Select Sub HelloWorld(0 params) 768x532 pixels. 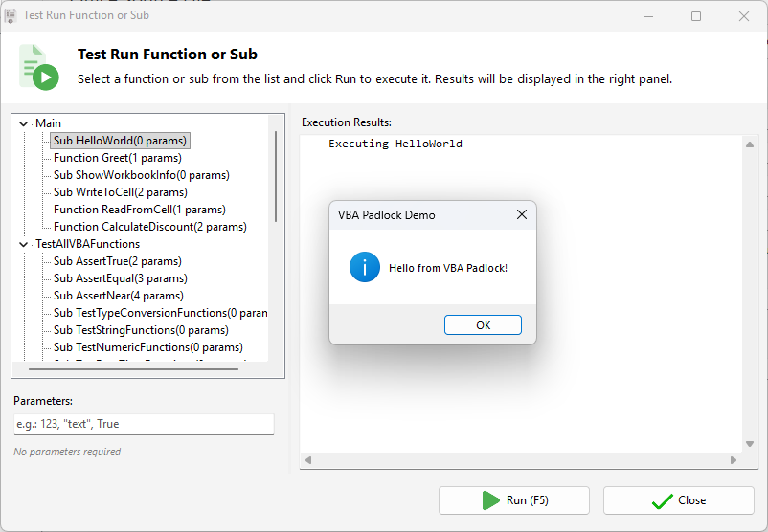(120, 141)
